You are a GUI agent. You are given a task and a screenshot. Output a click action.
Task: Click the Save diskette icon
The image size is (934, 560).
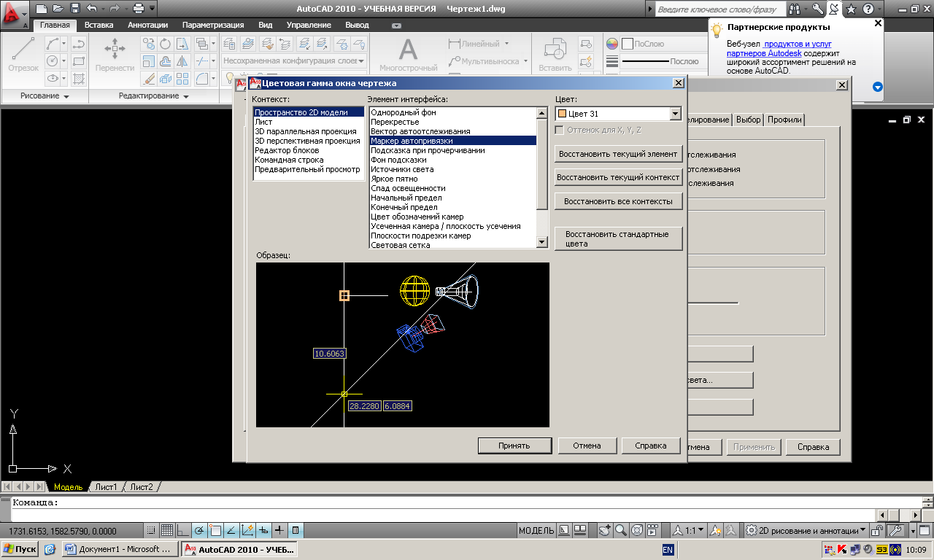pyautogui.click(x=75, y=9)
